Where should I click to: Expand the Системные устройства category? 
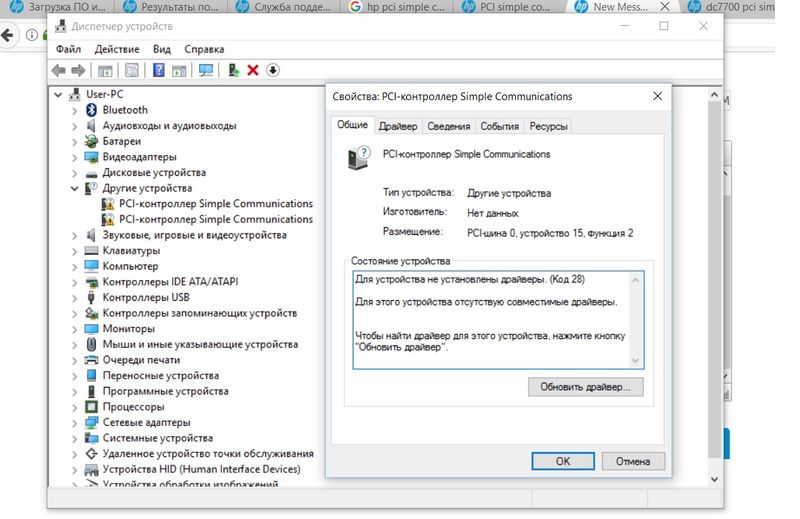[74, 438]
